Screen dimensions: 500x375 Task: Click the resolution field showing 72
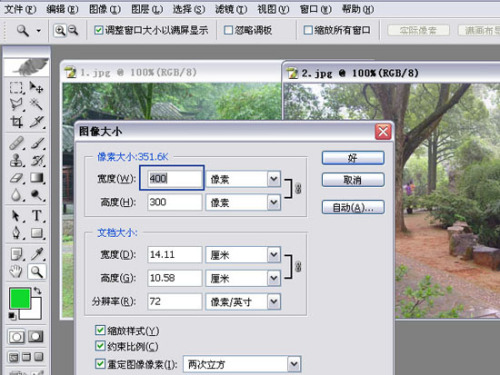175,302
